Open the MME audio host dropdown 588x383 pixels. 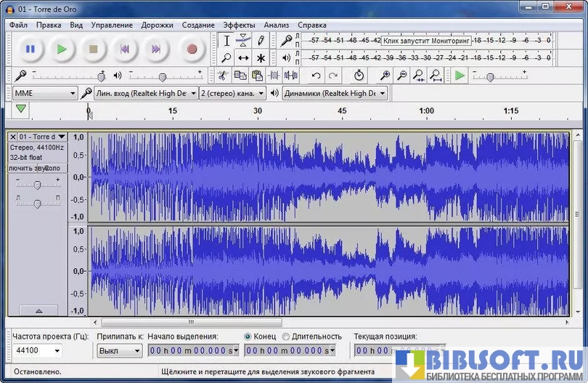tap(45, 93)
